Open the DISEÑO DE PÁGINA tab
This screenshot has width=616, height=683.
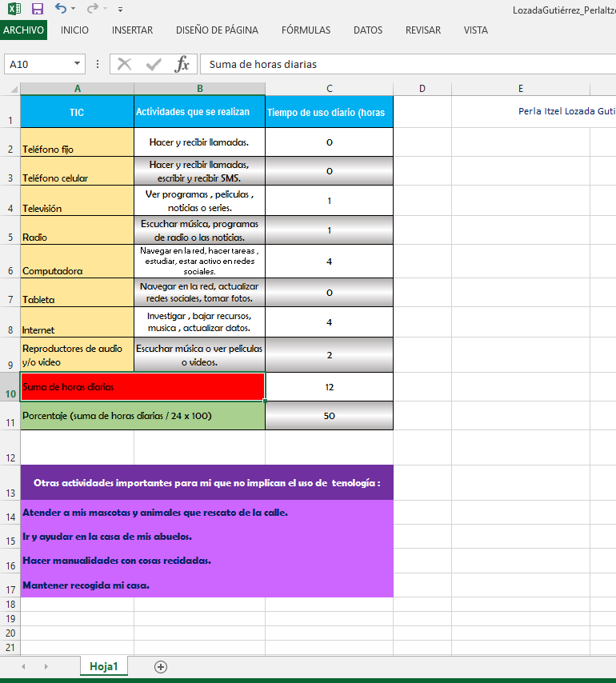[x=217, y=30]
